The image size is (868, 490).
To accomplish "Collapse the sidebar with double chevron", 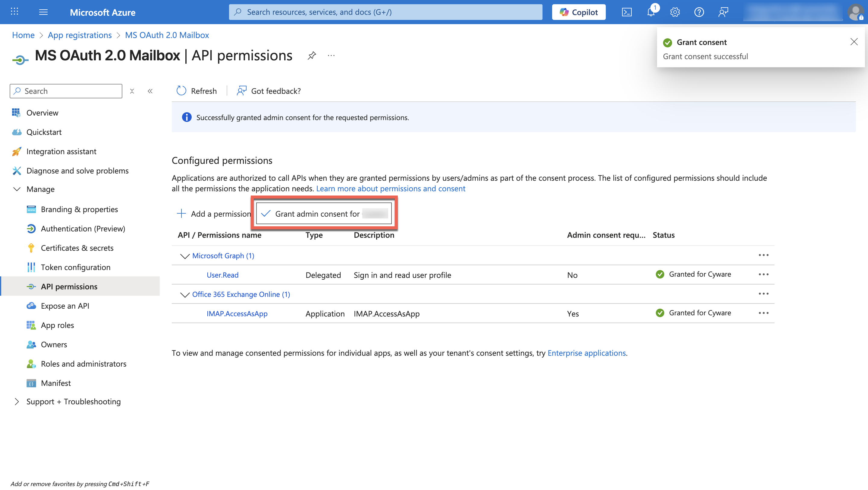I will (150, 91).
